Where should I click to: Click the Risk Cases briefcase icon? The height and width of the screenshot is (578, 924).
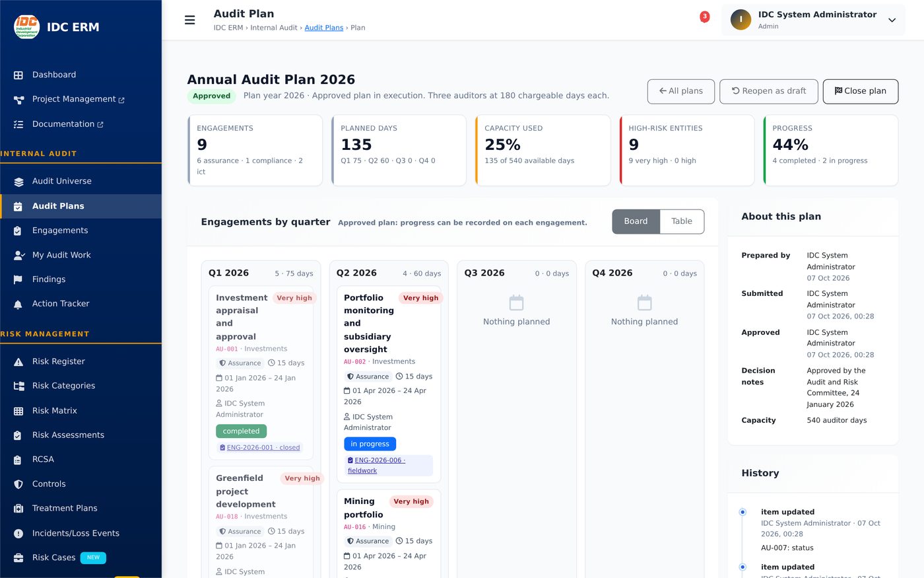pos(18,558)
